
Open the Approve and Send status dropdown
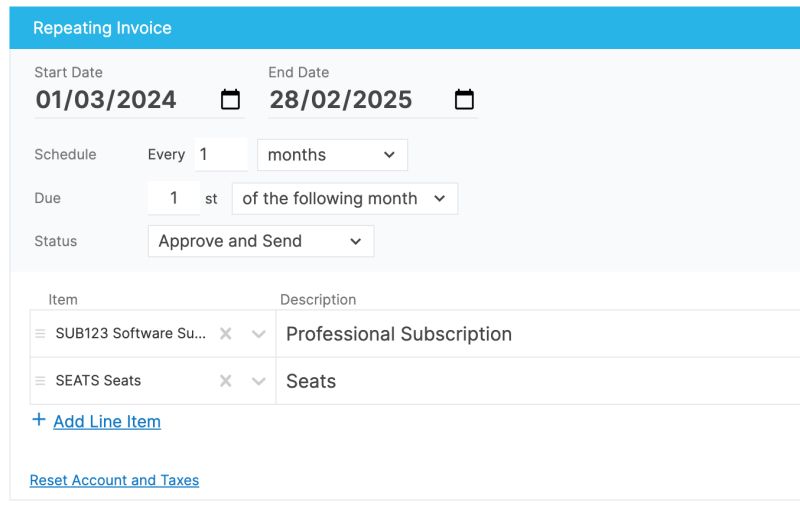260,241
